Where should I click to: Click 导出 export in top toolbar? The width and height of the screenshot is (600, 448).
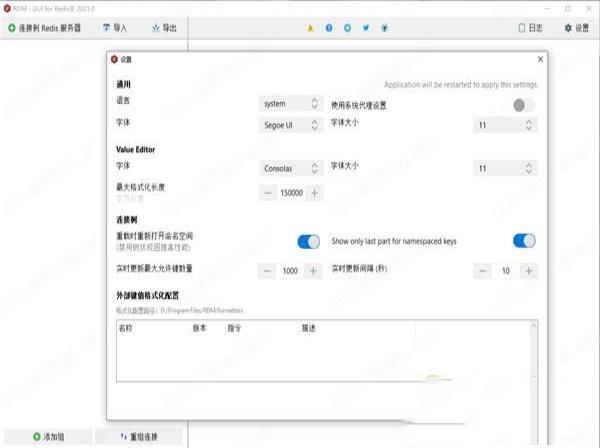(x=163, y=28)
